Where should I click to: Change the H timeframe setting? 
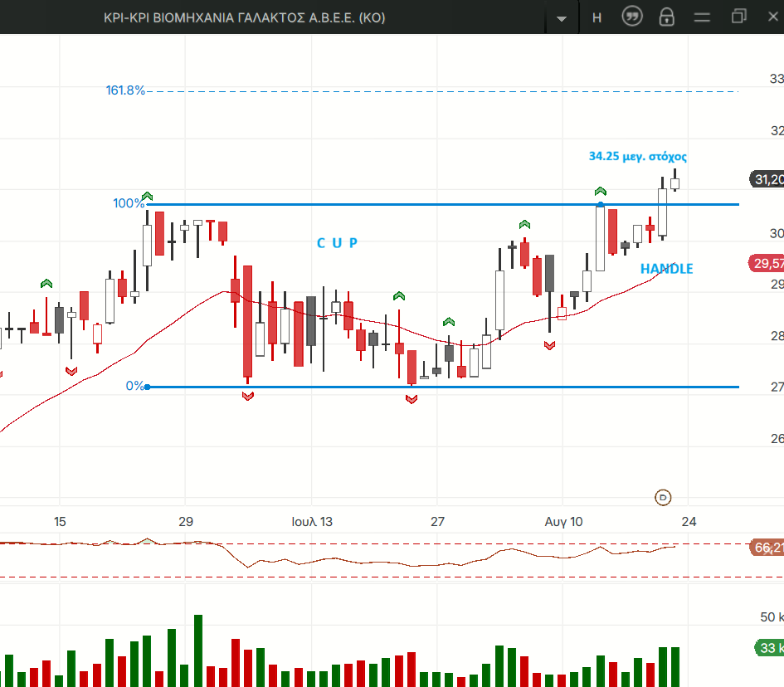coord(597,18)
